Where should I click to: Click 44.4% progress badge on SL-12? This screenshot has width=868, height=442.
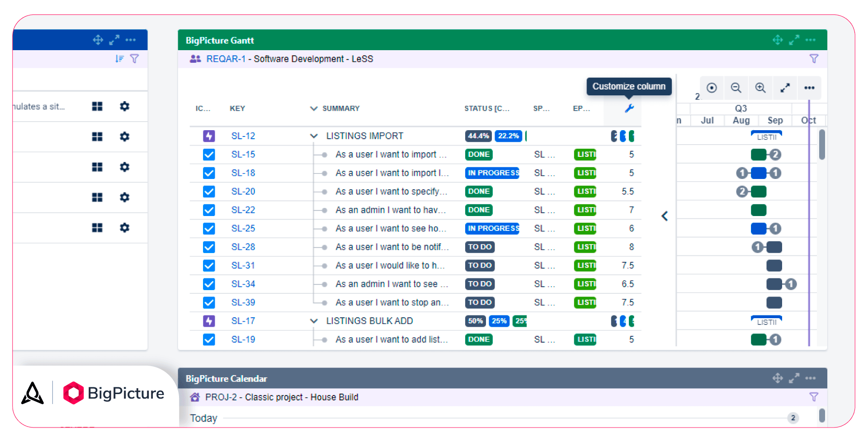pyautogui.click(x=478, y=136)
